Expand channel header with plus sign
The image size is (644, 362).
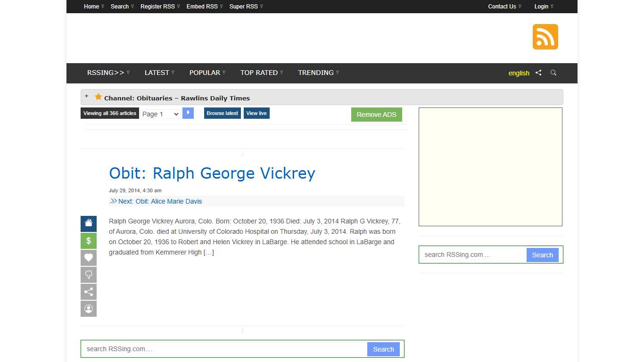[86, 96]
